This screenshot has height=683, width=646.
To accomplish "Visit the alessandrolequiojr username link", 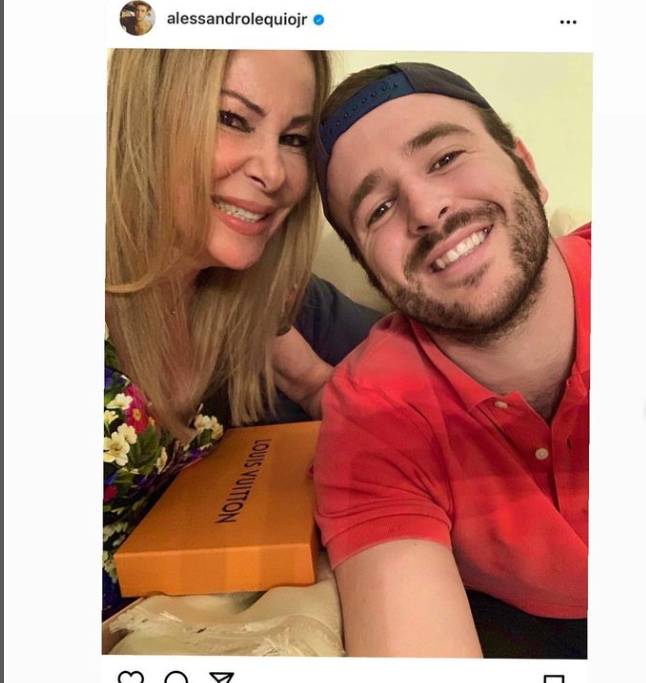I will pos(237,20).
